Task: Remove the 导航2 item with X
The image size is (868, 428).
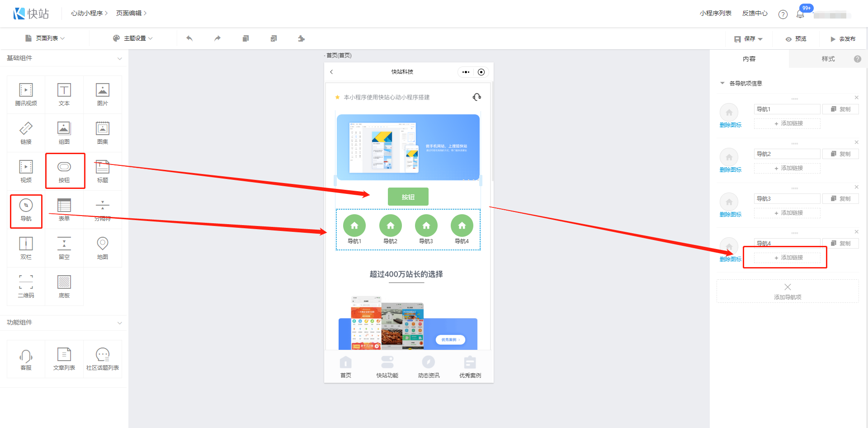Action: [856, 142]
